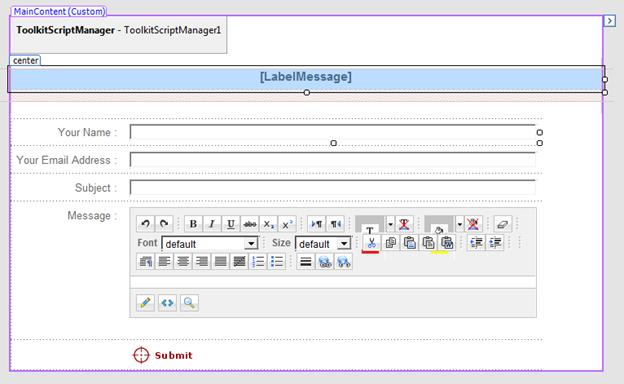624x384 pixels.
Task: Decrease indent of paragraph
Action: pos(476,242)
